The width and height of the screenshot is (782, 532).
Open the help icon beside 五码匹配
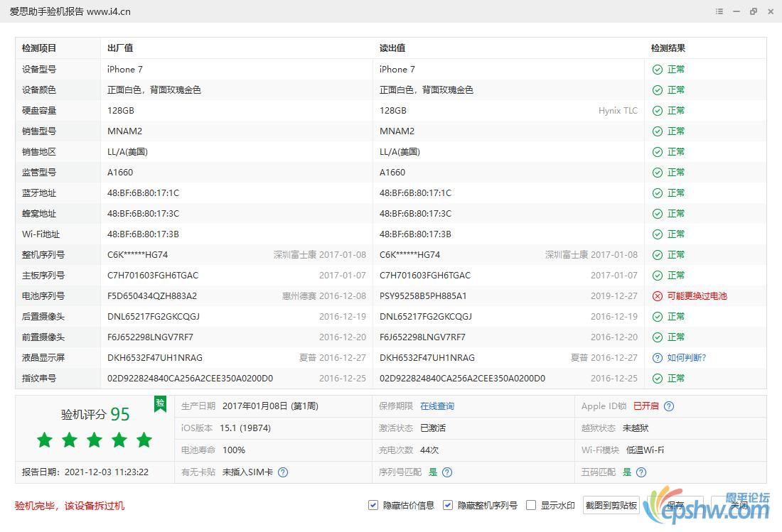coord(641,472)
